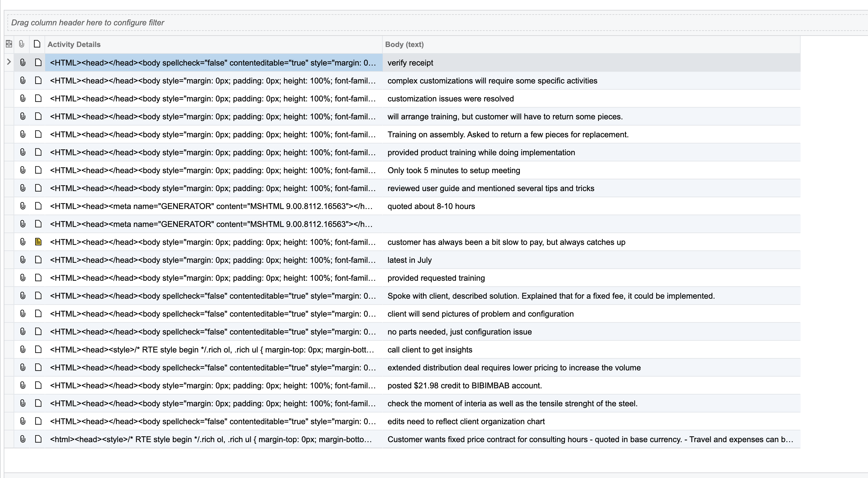Expand the row indicator arrow on first row

[9, 62]
